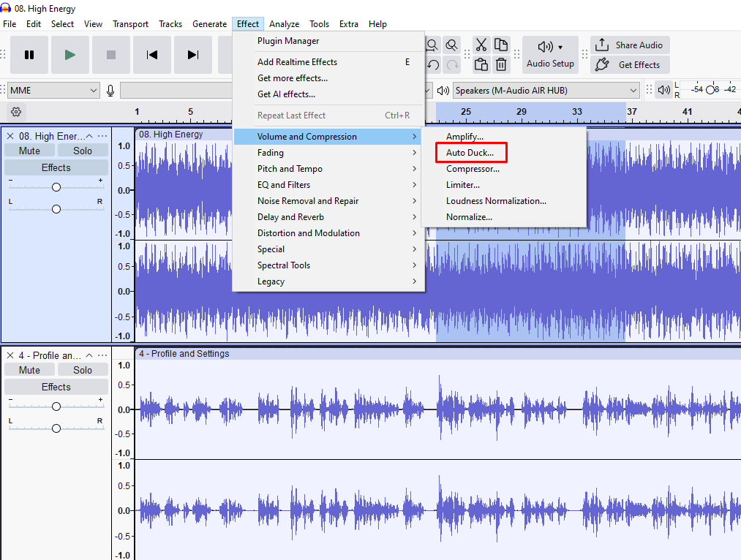
Task: Mute the 08. High Energy track
Action: (x=29, y=150)
